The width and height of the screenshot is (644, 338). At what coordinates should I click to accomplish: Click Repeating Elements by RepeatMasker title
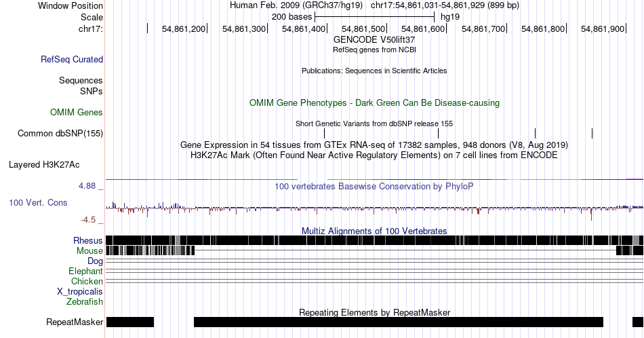point(375,312)
